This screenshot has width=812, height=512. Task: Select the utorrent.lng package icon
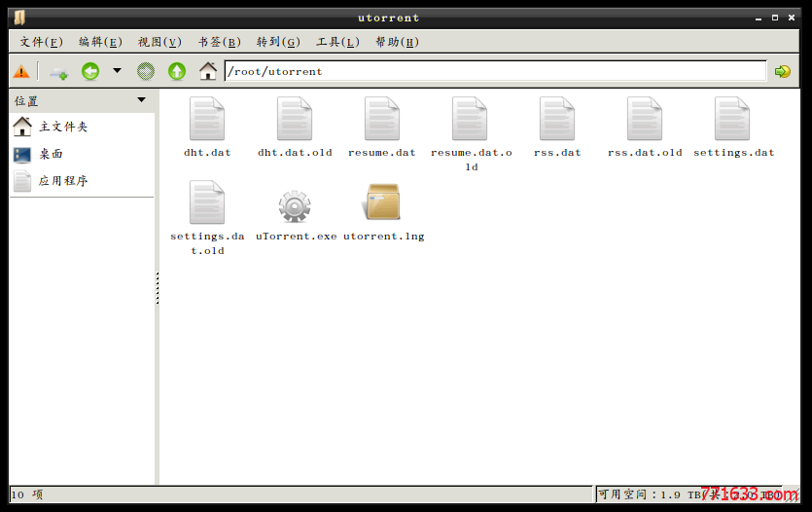click(x=381, y=202)
